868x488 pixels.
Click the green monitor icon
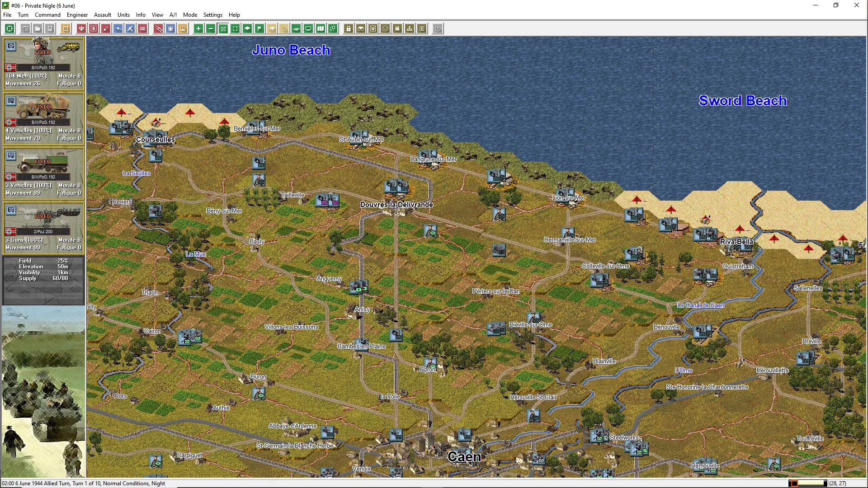tap(308, 28)
